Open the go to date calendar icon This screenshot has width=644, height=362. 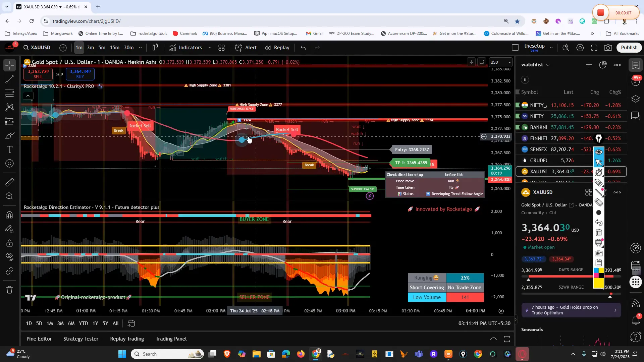pos(131,323)
